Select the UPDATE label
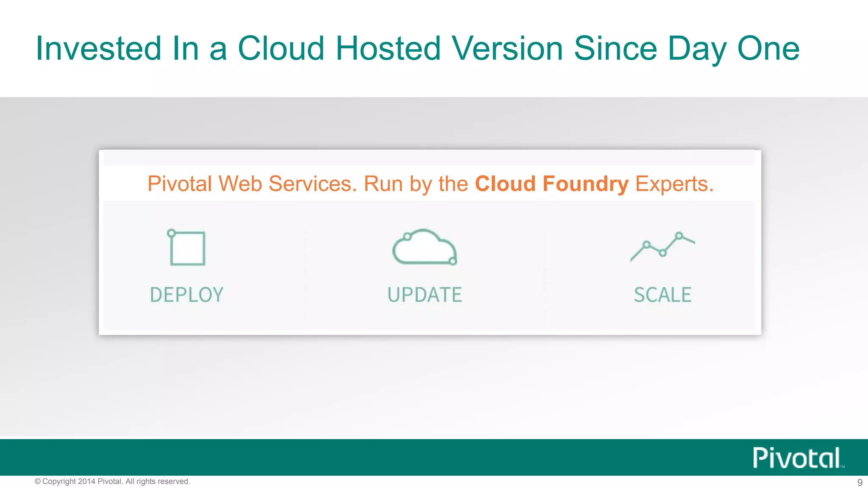 [425, 295]
